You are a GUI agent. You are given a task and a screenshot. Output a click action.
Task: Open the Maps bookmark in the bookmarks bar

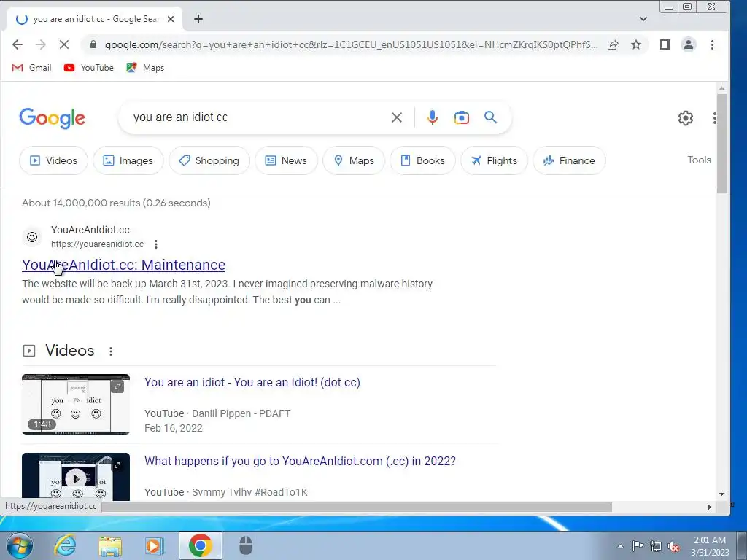[145, 68]
